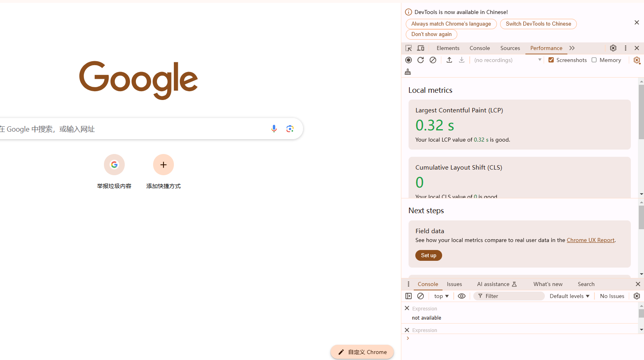Image resolution: width=644 pixels, height=360 pixels.
Task: Click record and reload icon
Action: coord(421,60)
